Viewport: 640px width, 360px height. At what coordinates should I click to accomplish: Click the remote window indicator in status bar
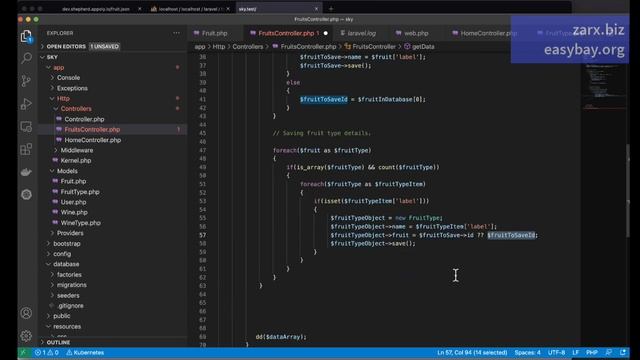[x=24, y=353]
